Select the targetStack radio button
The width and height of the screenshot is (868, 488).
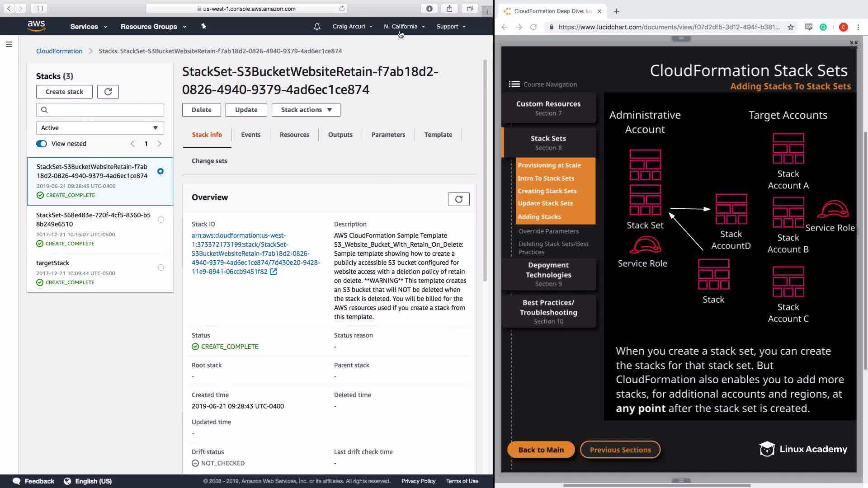click(160, 267)
